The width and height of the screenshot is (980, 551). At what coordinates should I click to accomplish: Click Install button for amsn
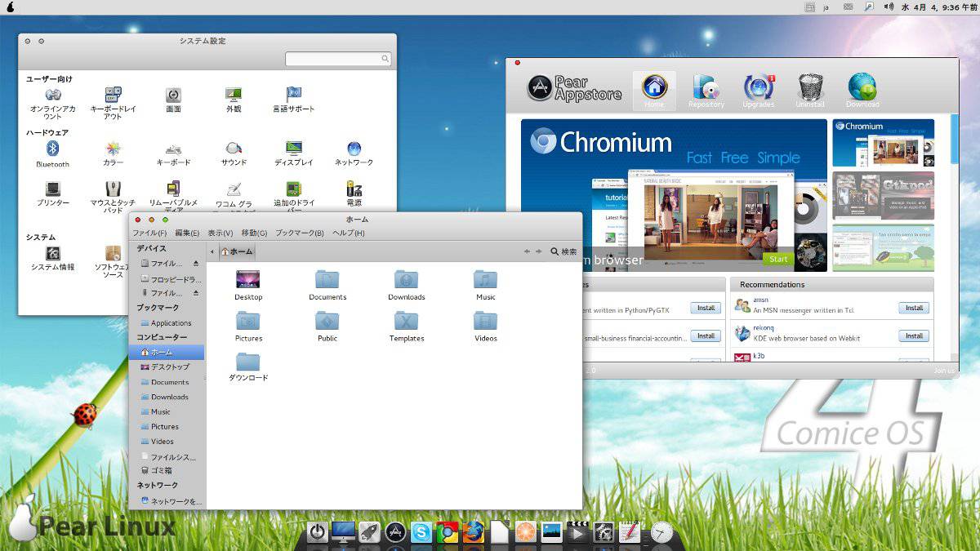914,308
